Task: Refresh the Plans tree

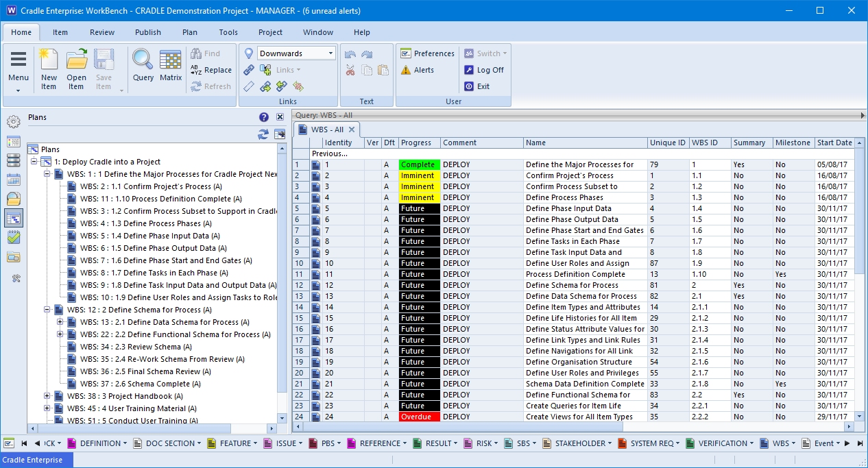Action: point(263,134)
